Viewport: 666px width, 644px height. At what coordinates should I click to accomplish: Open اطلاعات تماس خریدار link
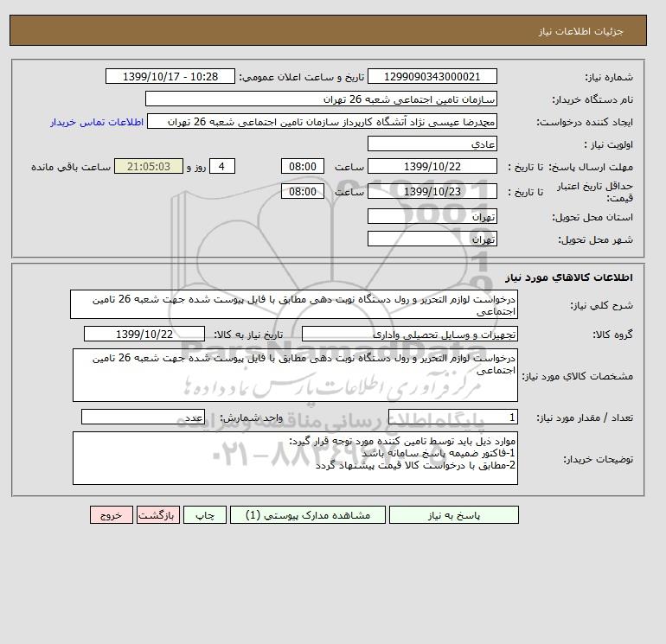coord(97,122)
